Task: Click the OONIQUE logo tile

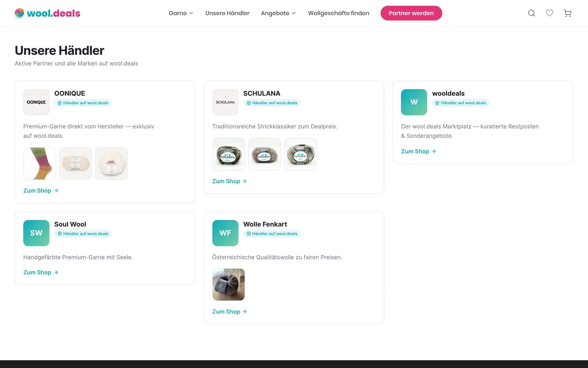Action: 36,102
